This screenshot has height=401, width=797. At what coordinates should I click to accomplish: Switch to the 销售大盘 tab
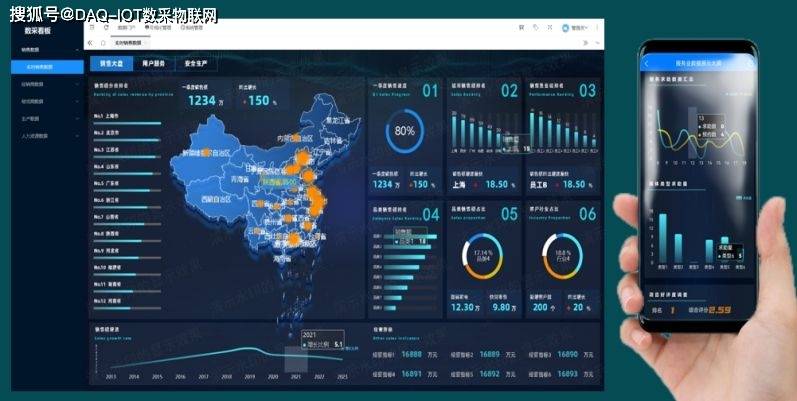pos(110,63)
